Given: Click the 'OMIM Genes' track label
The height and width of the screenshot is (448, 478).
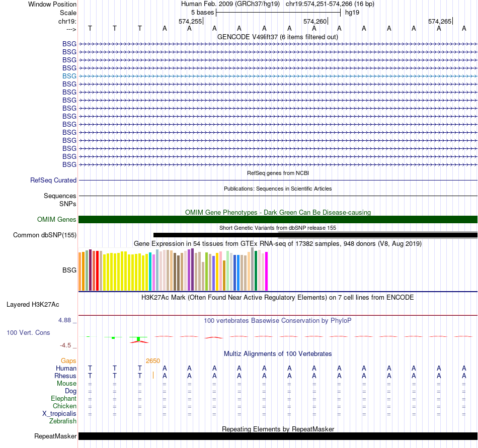Looking at the screenshot, I should tap(56, 220).
